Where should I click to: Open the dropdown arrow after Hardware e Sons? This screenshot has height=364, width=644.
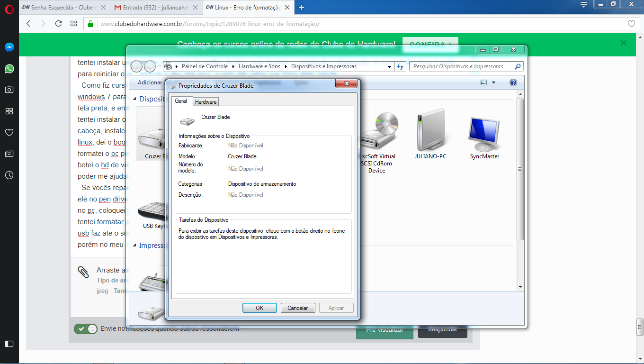point(286,66)
